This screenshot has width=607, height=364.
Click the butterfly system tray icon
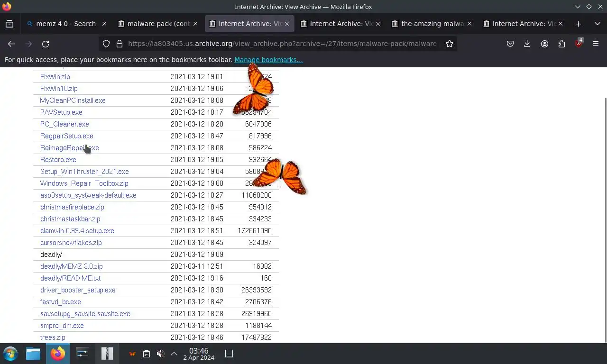[132, 354]
